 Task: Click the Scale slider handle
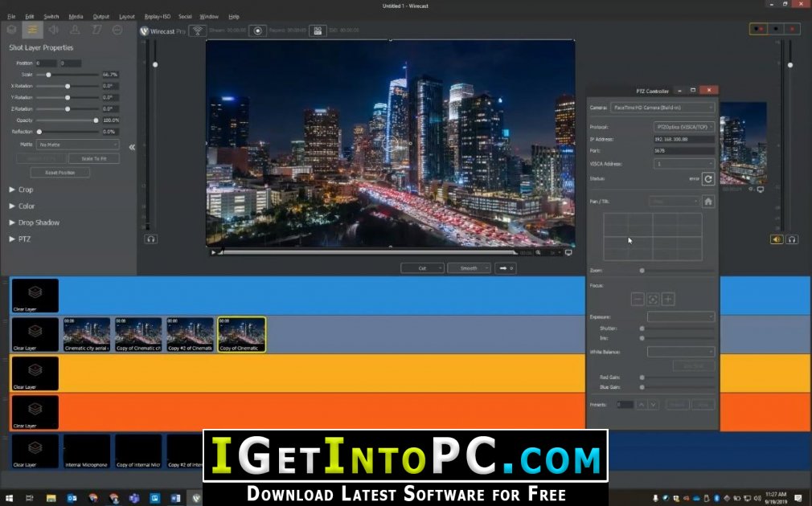(x=48, y=75)
